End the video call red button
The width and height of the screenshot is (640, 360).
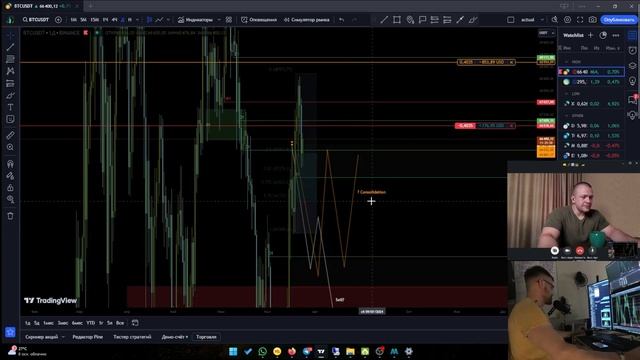coord(580,250)
